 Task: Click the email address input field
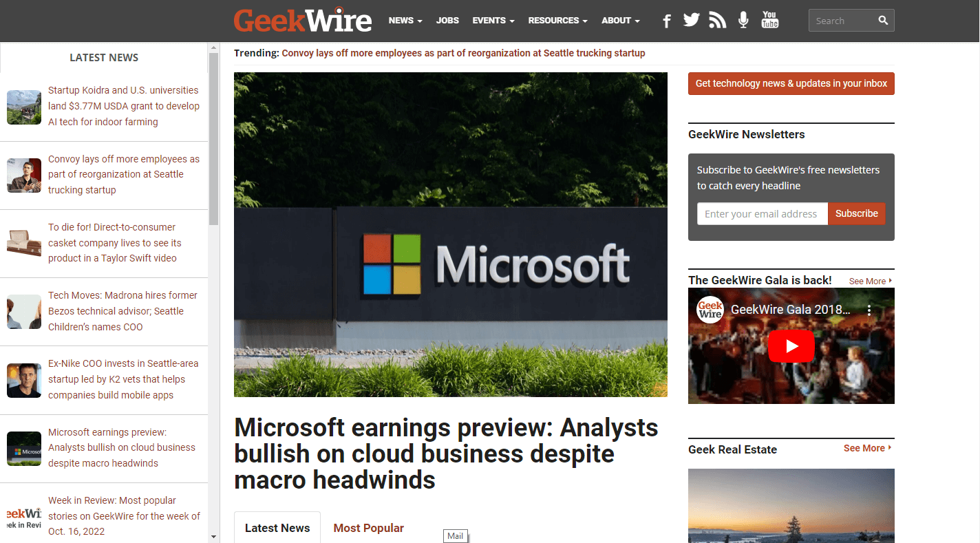point(762,214)
